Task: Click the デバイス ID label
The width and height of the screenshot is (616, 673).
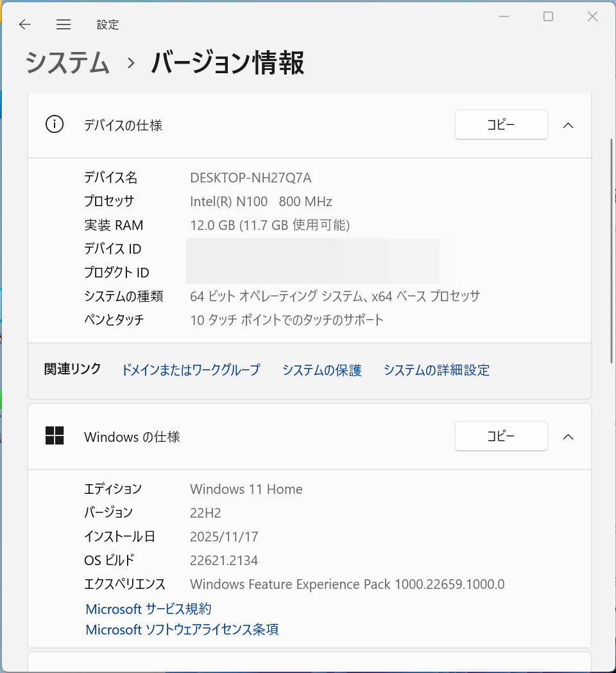Action: (112, 249)
